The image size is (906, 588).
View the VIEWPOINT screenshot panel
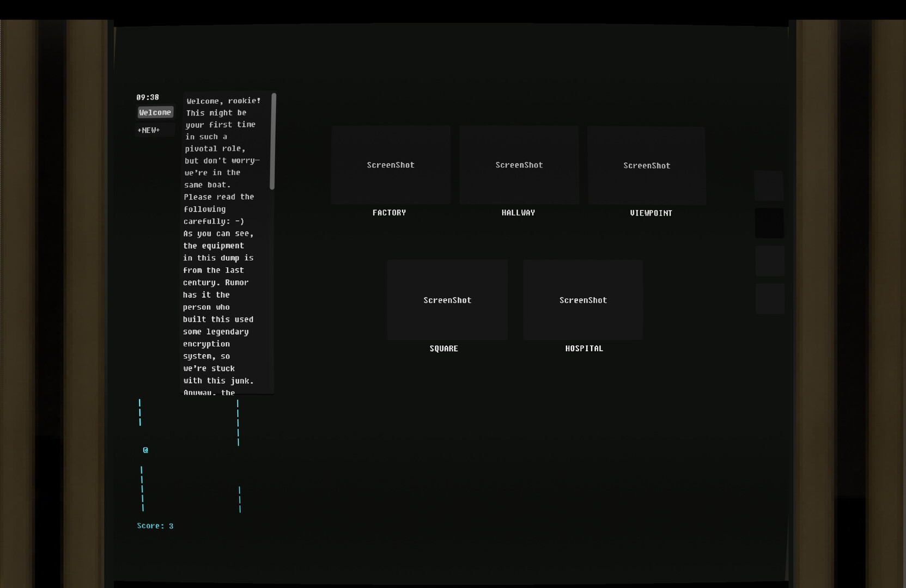pos(646,166)
